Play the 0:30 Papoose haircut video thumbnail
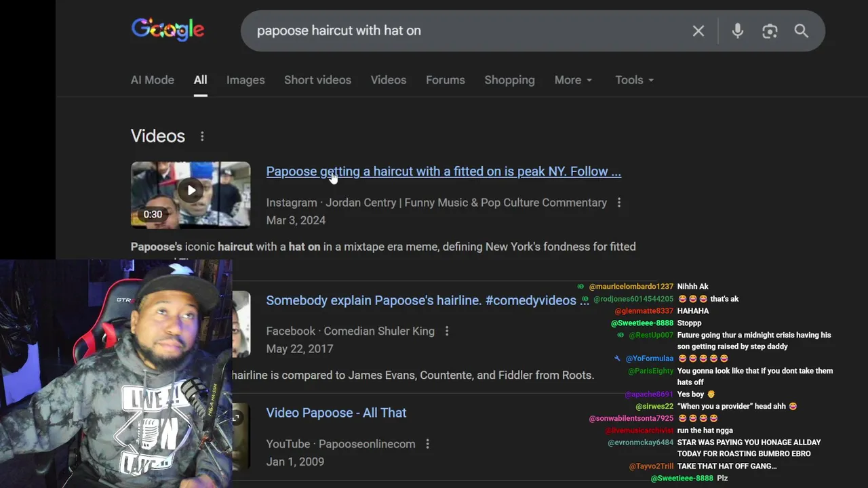The image size is (868, 488). tap(191, 194)
